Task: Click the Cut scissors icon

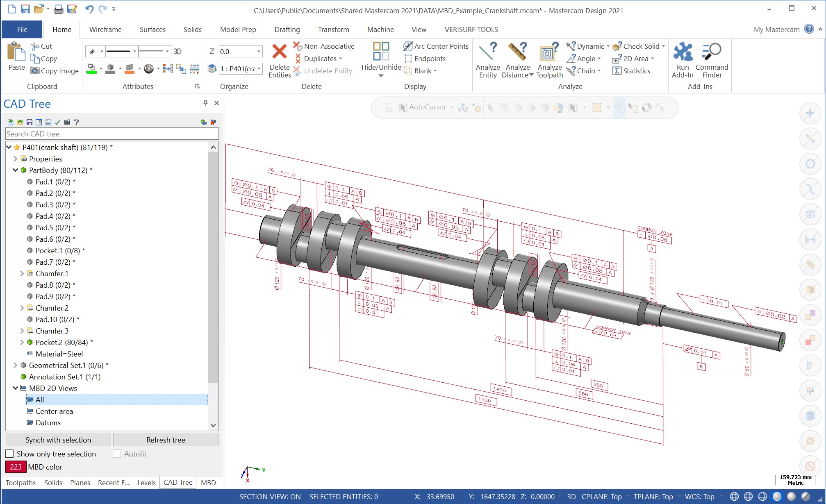Action: point(35,46)
